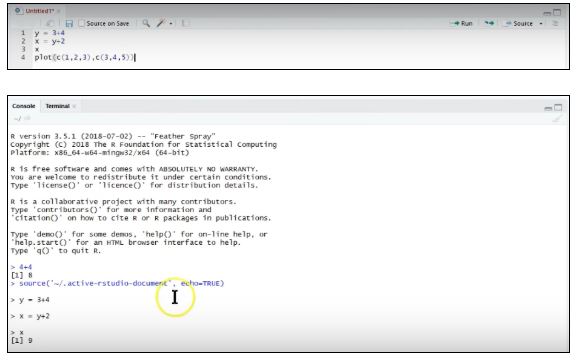Click the R version 3.5.1 console line
Screen dimensions: 577x361
[113, 136]
